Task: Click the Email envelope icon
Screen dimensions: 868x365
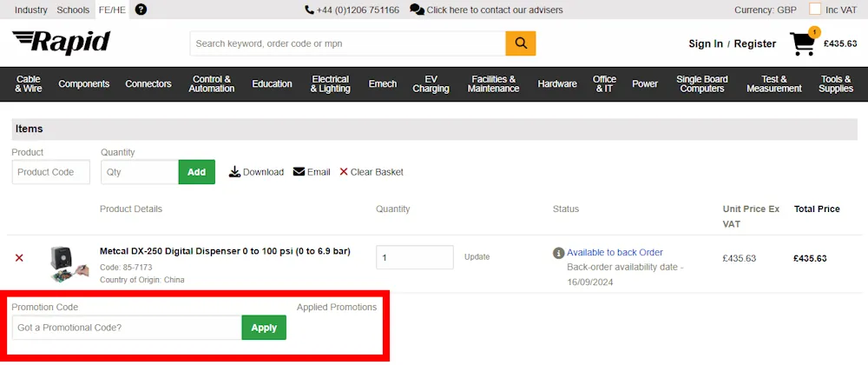Action: 299,172
